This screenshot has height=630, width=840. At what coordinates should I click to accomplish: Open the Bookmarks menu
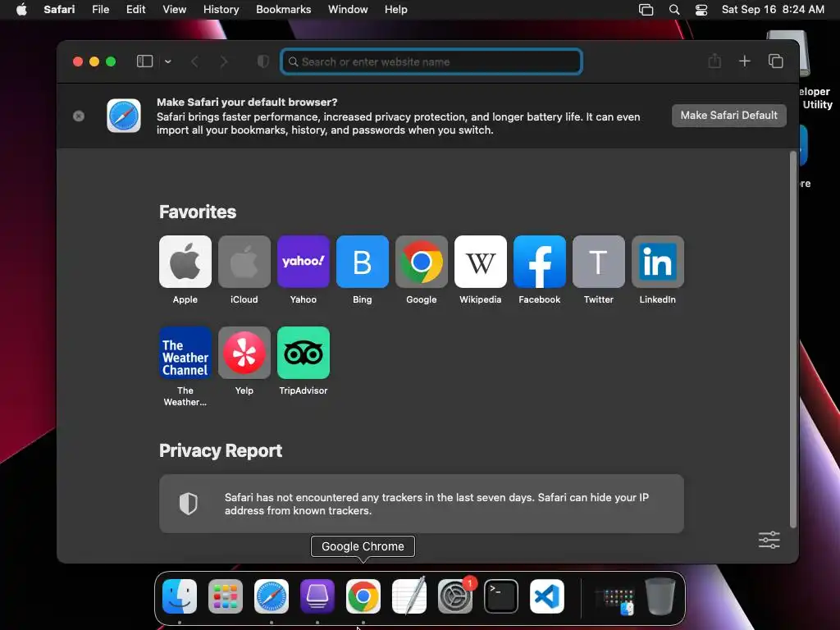[x=283, y=9]
